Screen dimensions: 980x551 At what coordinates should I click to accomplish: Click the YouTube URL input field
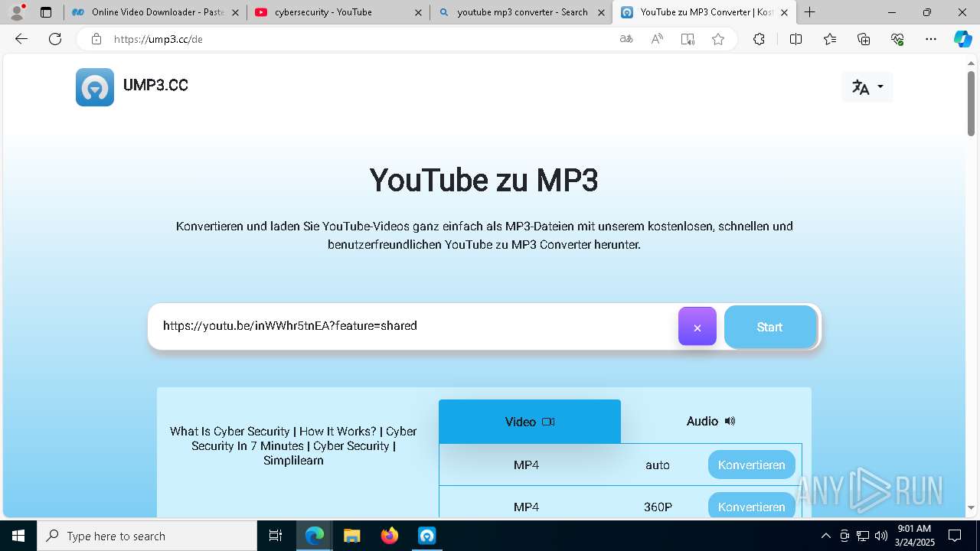point(413,326)
